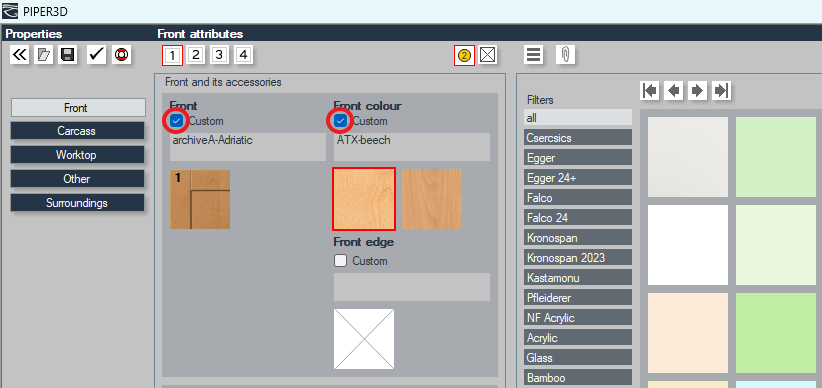This screenshot has width=822, height=388.
Task: Click the crossed-box icon in toolbar
Action: [x=488, y=55]
